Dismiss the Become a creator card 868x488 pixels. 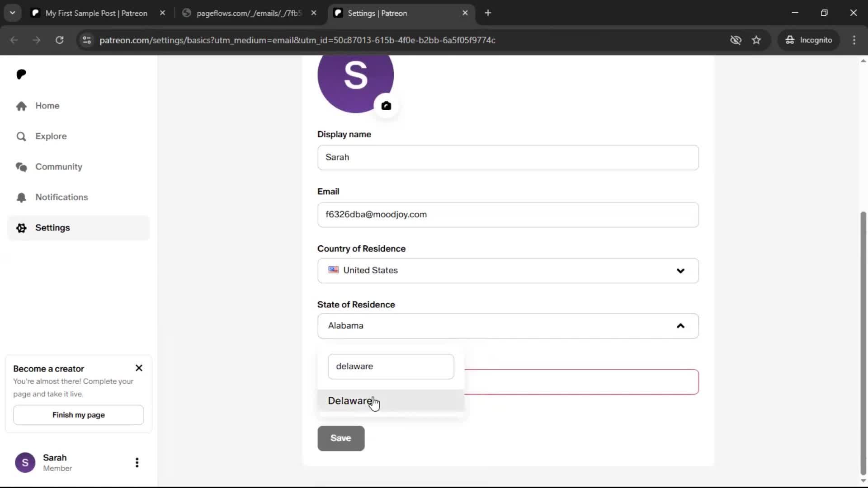pyautogui.click(x=139, y=368)
